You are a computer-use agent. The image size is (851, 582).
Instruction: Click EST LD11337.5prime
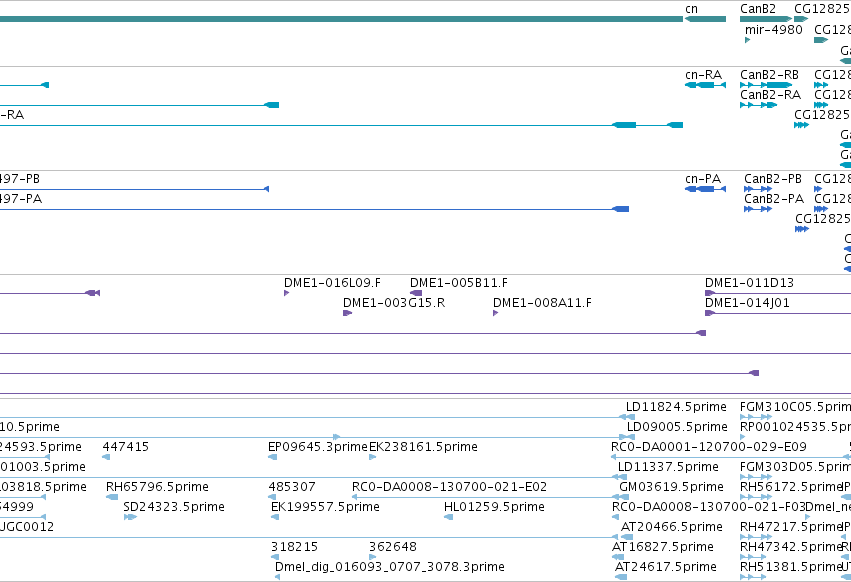[x=668, y=467]
